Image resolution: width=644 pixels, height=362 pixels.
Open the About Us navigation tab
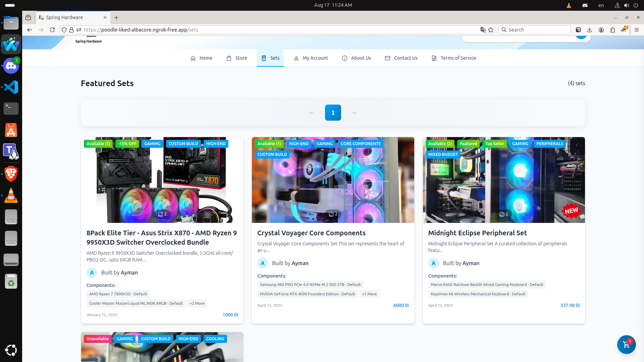coord(356,58)
